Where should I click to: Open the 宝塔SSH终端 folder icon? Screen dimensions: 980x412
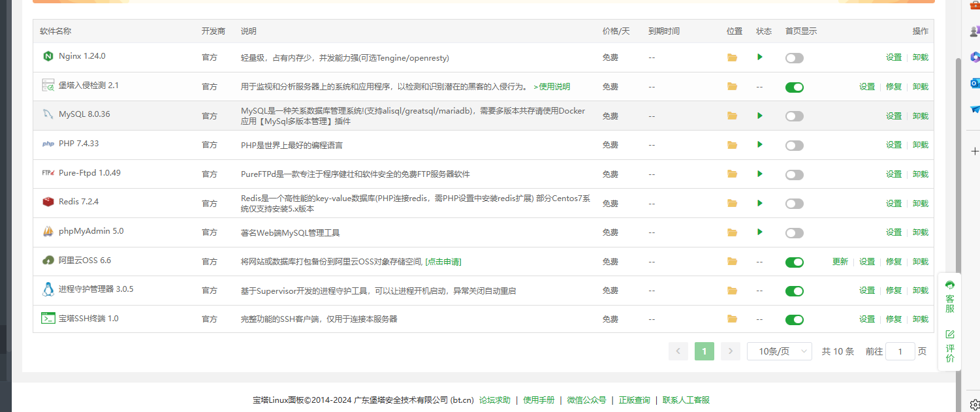click(732, 319)
